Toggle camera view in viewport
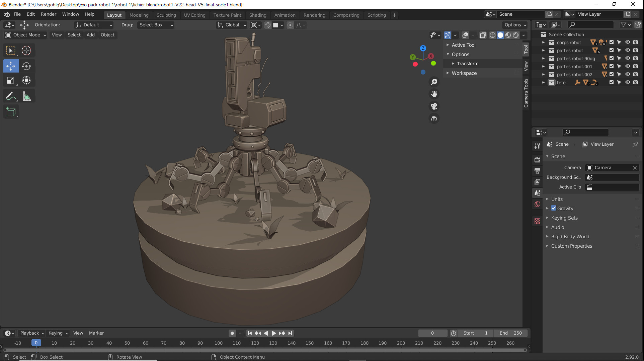 [x=434, y=106]
